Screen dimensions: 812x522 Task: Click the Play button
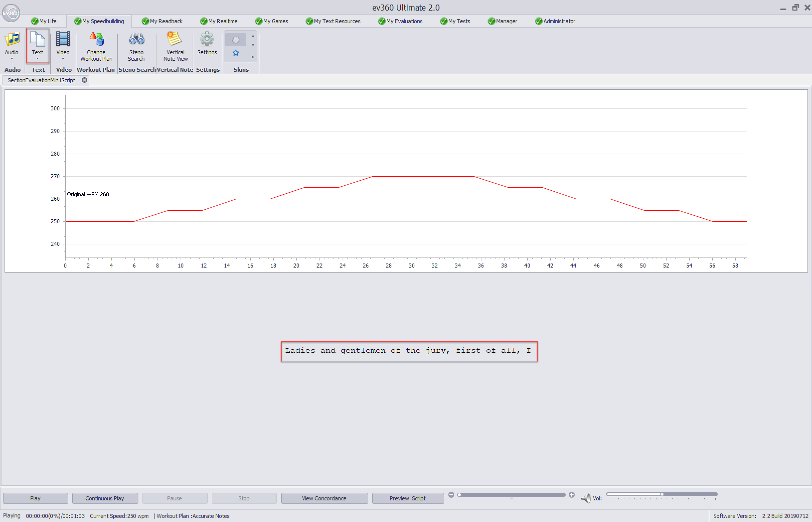click(35, 498)
